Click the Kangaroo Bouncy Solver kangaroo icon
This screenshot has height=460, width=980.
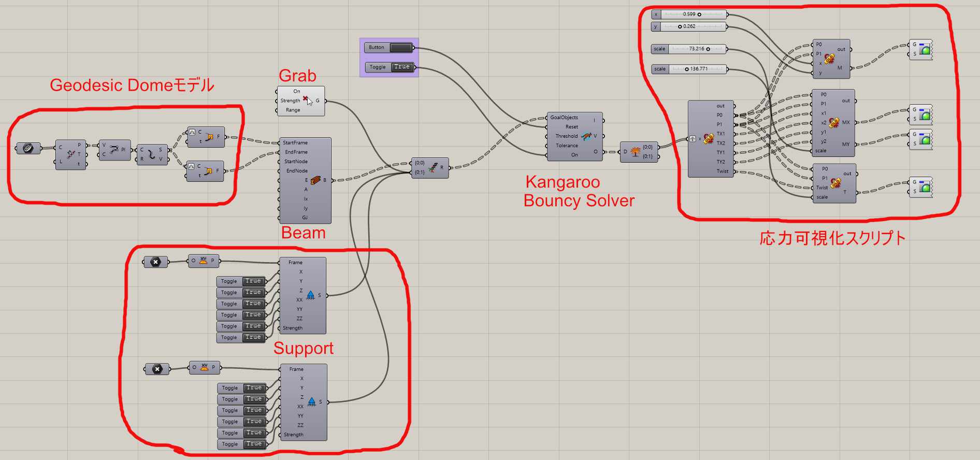(x=586, y=136)
